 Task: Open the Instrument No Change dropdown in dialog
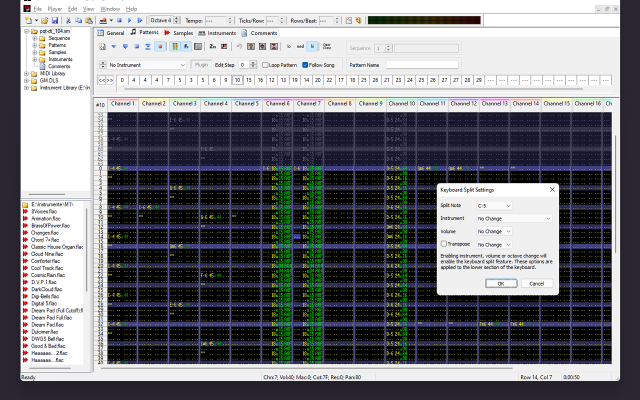514,219
